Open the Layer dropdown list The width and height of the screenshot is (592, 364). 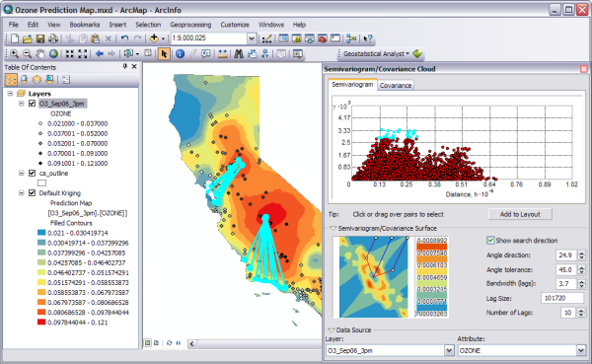coord(449,351)
